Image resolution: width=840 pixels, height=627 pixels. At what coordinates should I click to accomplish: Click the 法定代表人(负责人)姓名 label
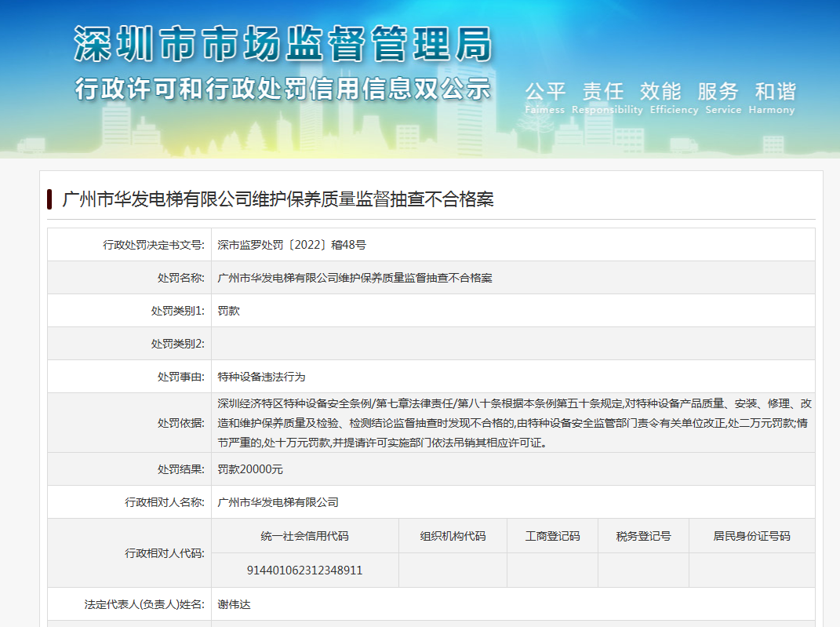coord(144,604)
